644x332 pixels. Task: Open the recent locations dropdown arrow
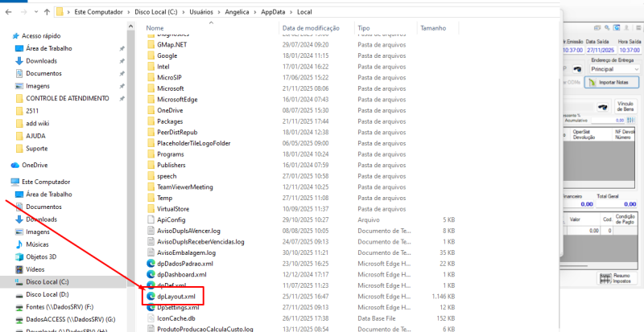[36, 12]
